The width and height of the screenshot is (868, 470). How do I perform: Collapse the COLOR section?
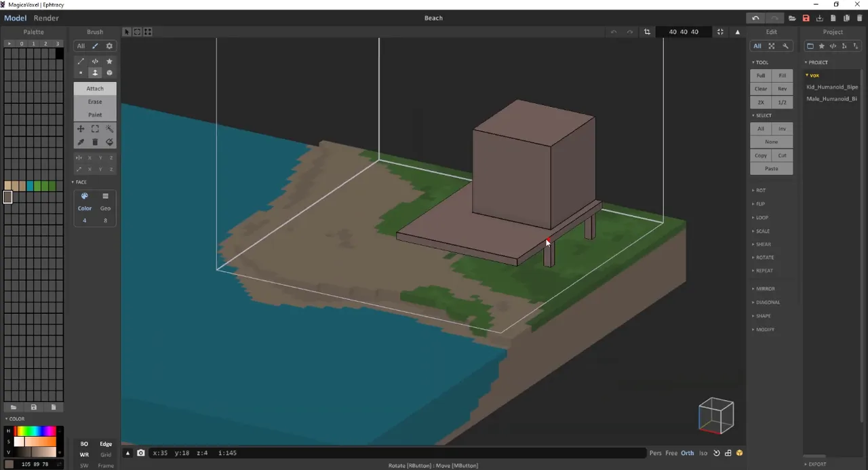(x=15, y=419)
